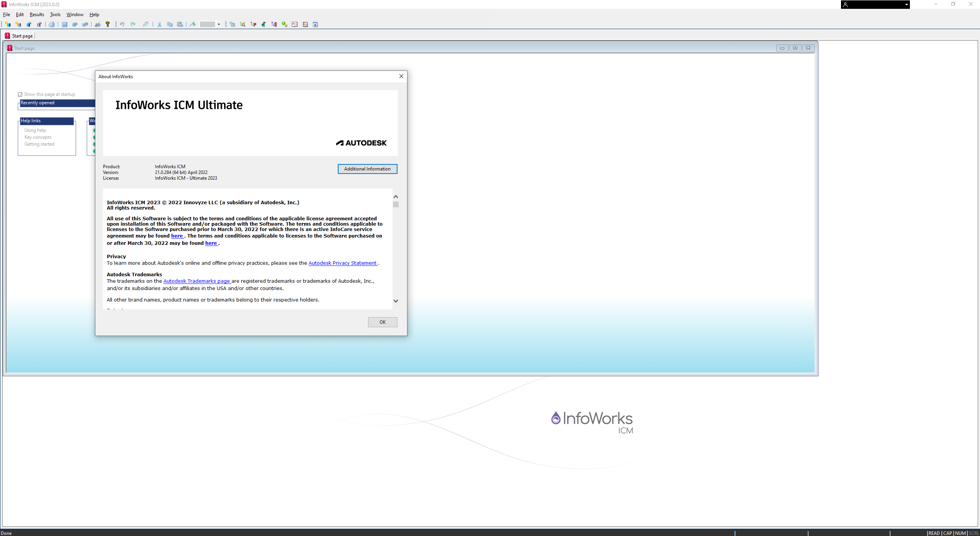Close the About InfoWorks dialog

click(x=401, y=76)
